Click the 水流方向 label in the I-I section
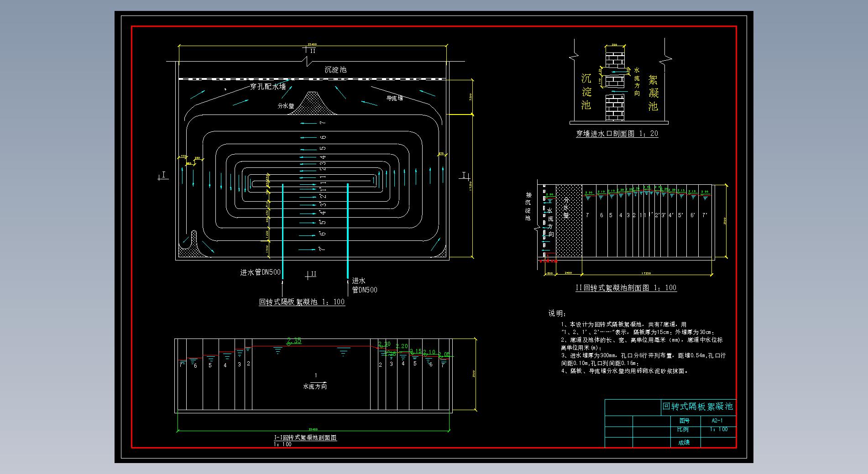 tap(315, 386)
